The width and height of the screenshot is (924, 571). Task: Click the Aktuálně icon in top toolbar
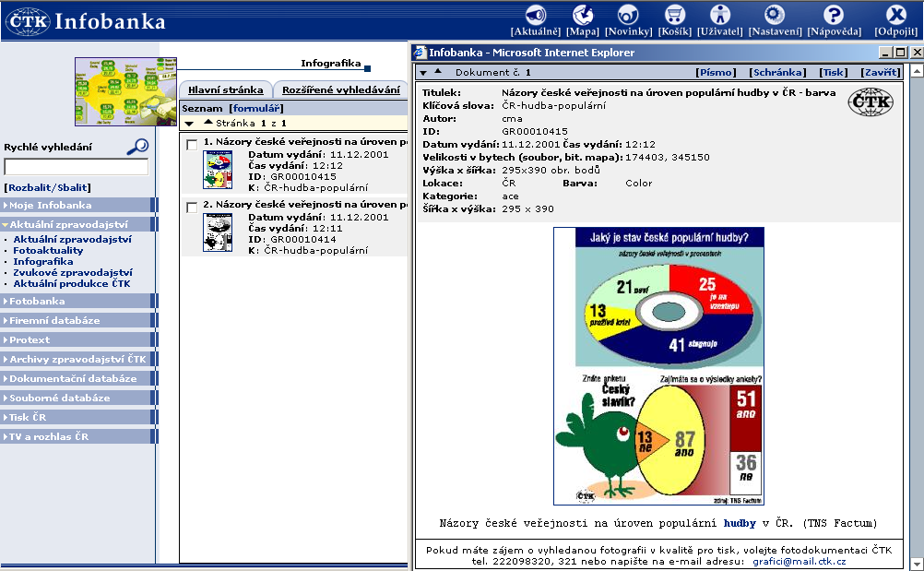(x=536, y=15)
